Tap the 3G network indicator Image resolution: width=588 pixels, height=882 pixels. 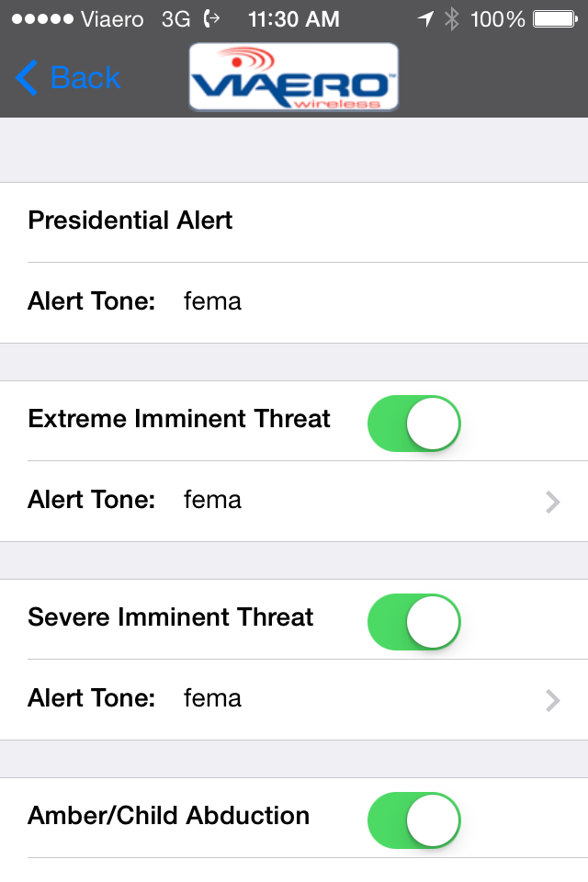[175, 18]
